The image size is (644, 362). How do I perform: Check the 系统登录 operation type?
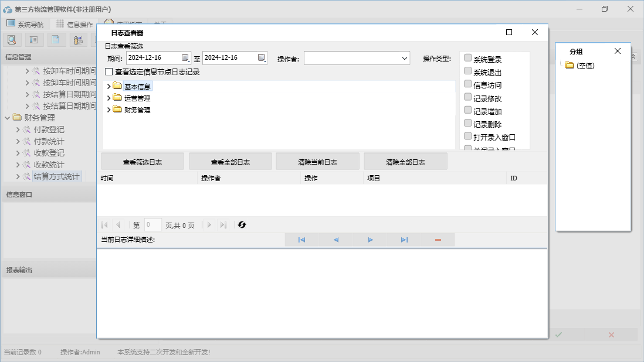[x=468, y=58]
